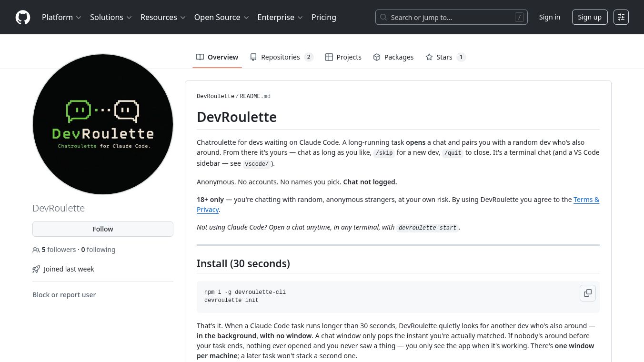This screenshot has width=644, height=362.
Task: Click the DevRoulette username under the avatar
Action: [x=59, y=208]
